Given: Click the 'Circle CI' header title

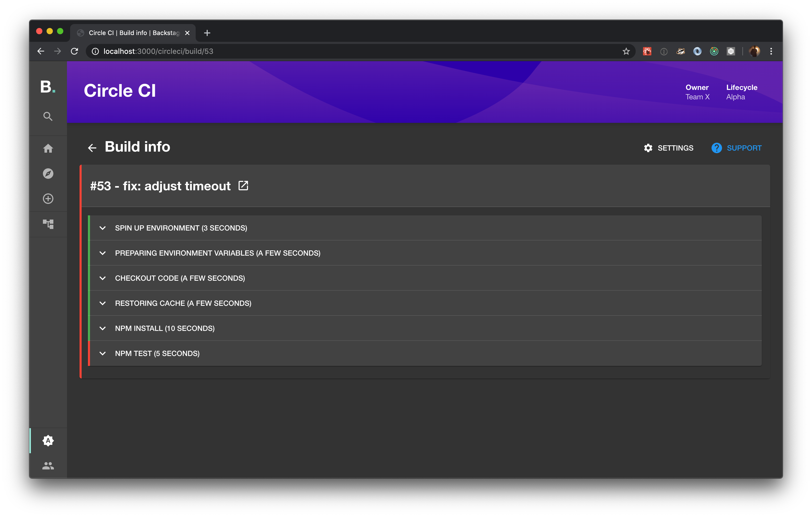Looking at the screenshot, I should (x=120, y=91).
